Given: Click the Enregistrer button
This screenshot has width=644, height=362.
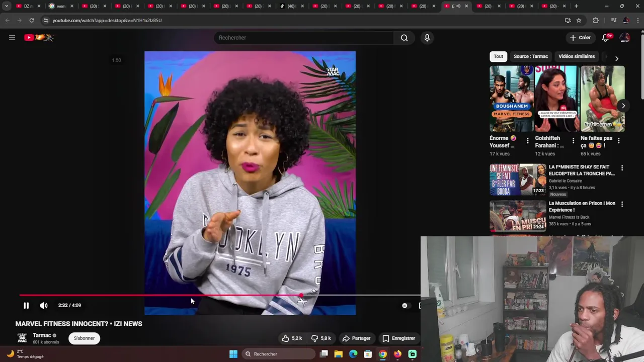Looking at the screenshot, I should coord(398,338).
